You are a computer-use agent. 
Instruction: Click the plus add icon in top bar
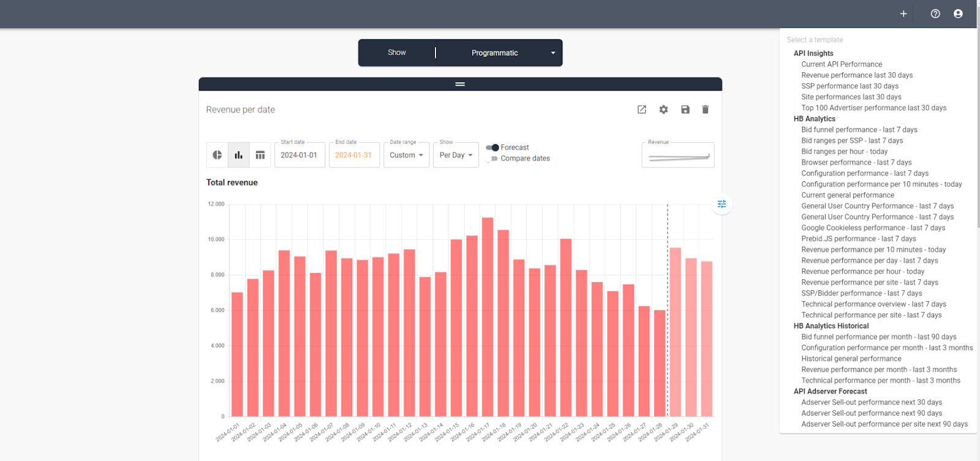(903, 13)
